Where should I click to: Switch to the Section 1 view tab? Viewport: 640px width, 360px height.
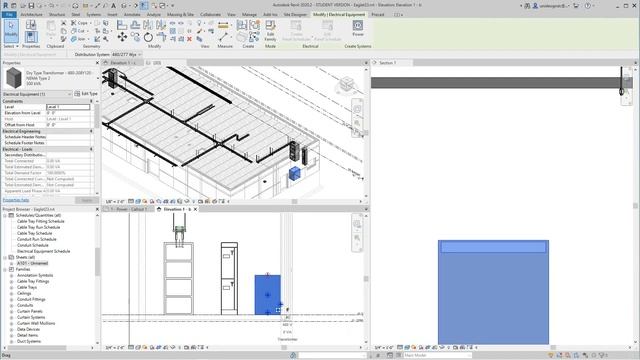388,63
